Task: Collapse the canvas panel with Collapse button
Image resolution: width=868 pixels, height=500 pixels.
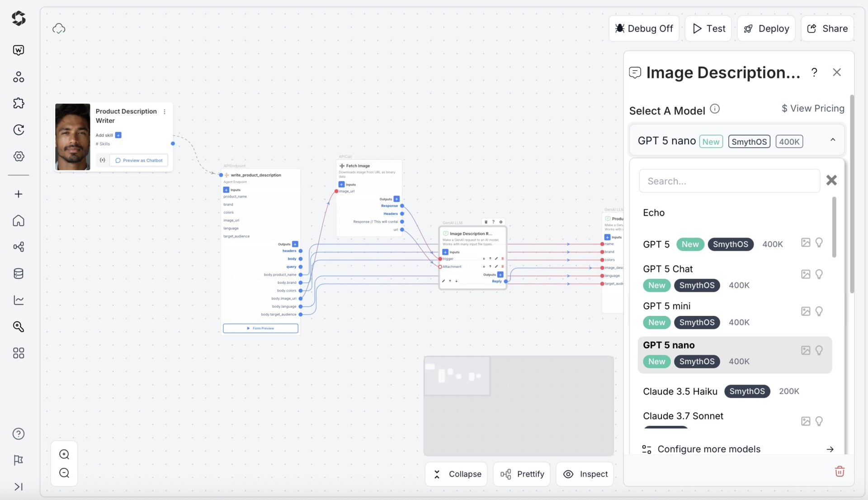Action: (456, 474)
